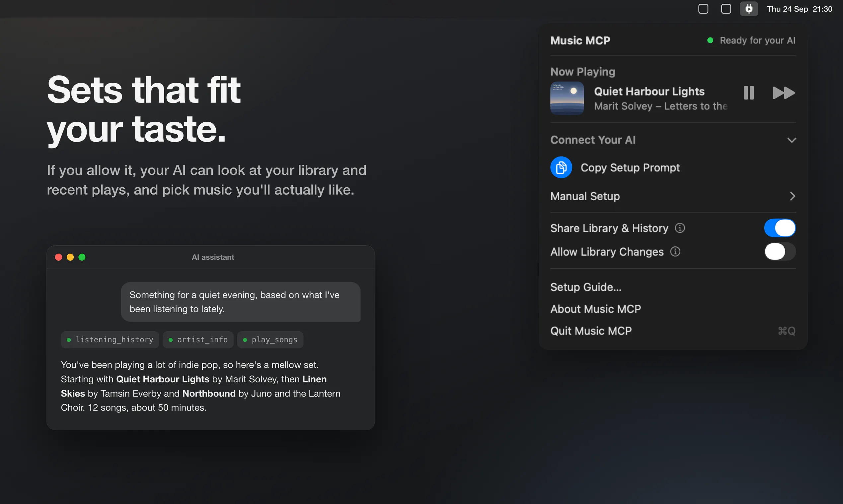The width and height of the screenshot is (843, 504).
Task: Minimize the AI assistant window
Action: pos(70,257)
